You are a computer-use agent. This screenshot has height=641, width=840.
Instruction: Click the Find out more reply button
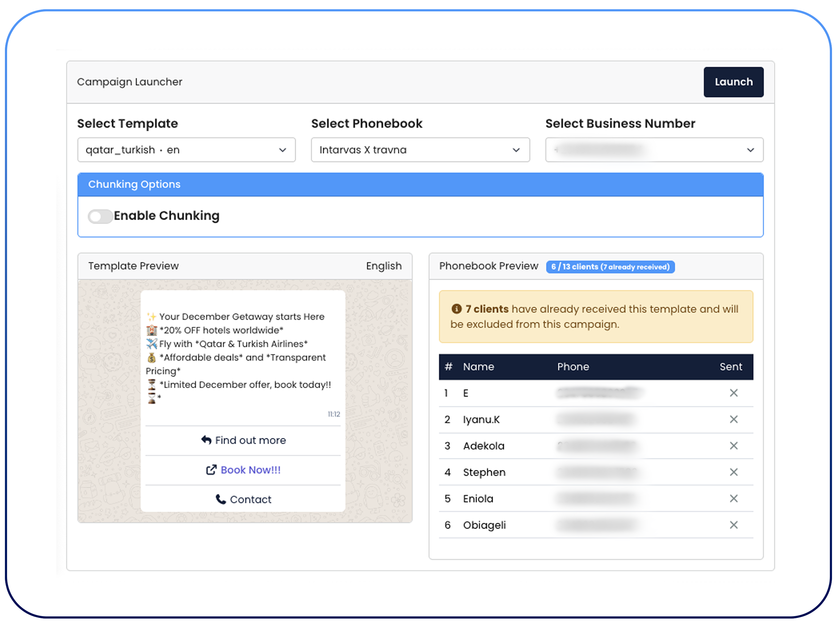243,440
